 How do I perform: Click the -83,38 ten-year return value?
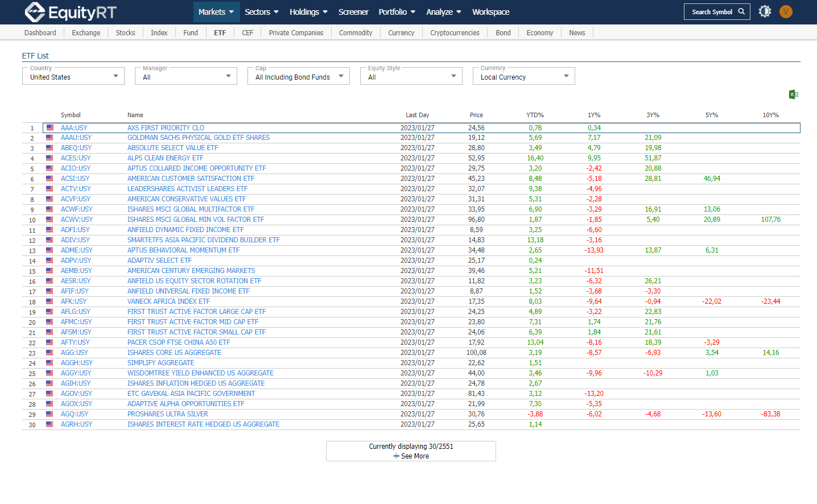tap(771, 414)
